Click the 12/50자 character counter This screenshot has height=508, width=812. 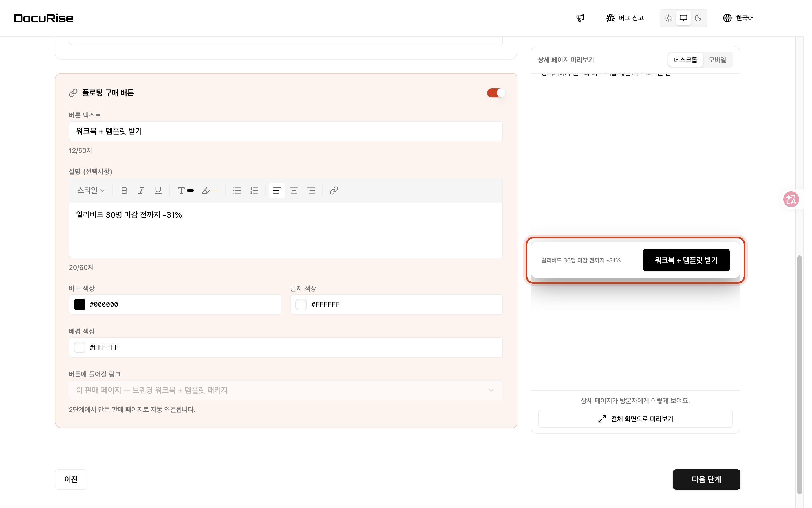[81, 150]
